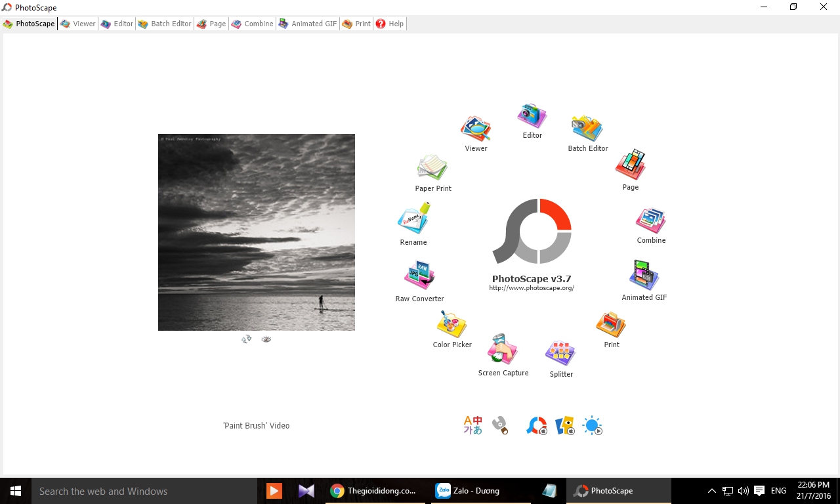Open the Page icon in the circular menu
The width and height of the screenshot is (840, 504).
click(630, 165)
